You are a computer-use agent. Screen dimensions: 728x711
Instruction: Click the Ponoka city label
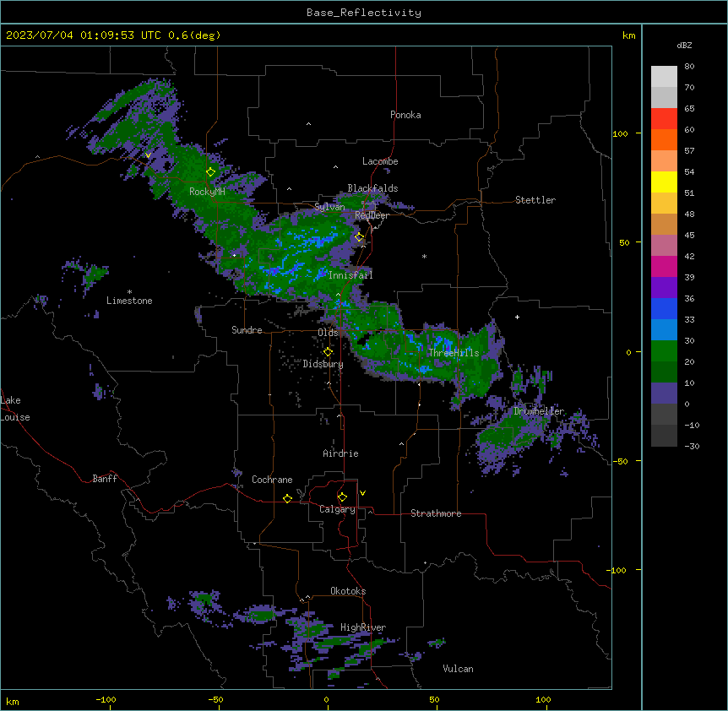click(405, 115)
